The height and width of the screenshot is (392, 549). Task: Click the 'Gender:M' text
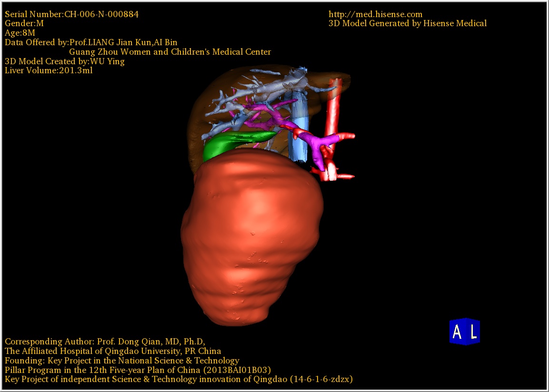pos(24,23)
